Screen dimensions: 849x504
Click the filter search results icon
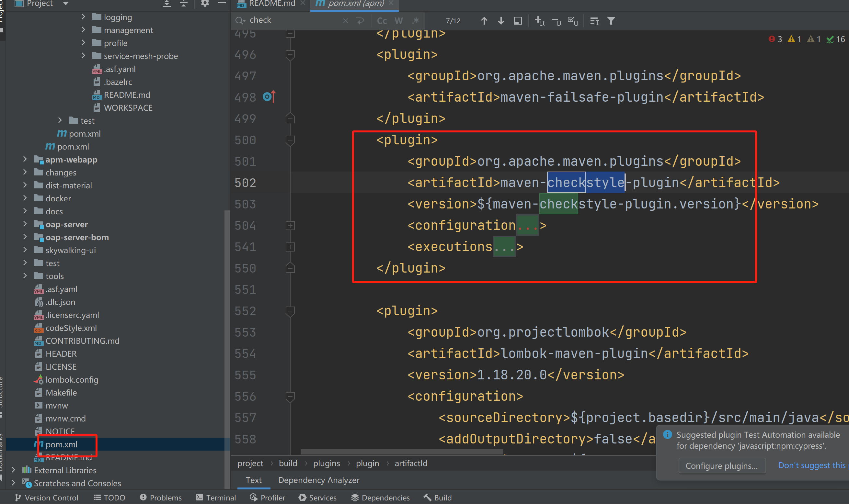pos(611,21)
